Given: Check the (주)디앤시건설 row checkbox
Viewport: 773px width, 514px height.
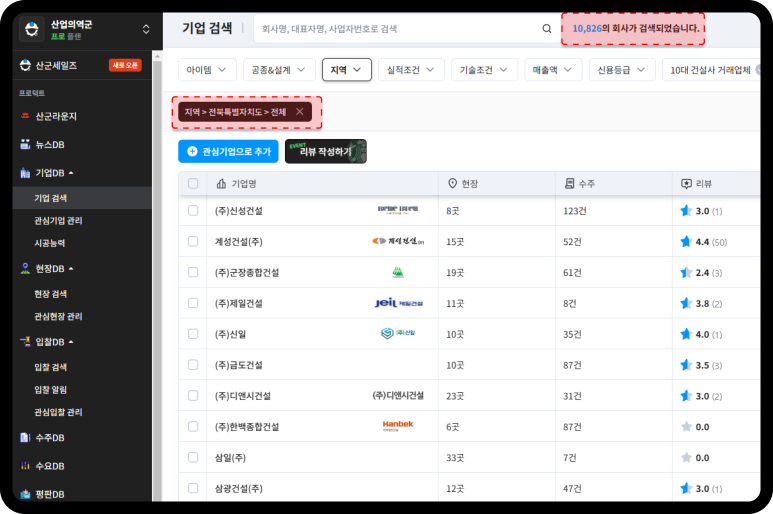Looking at the screenshot, I should tap(193, 396).
